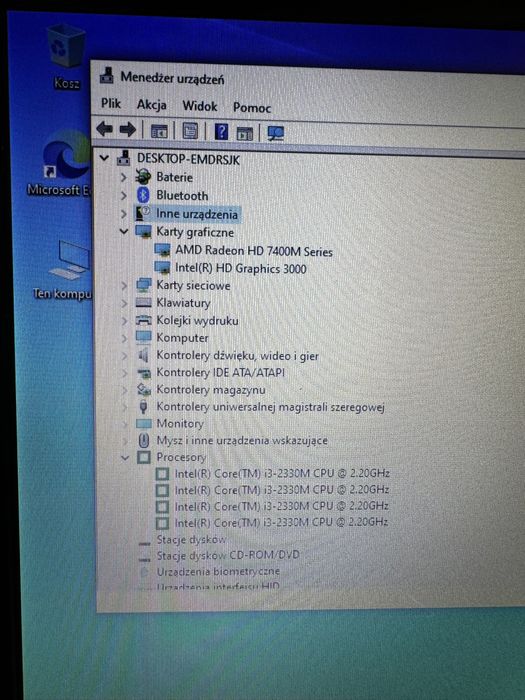
Task: Select the DESKTOP-EMDRSJK computer name
Action: click(x=188, y=159)
